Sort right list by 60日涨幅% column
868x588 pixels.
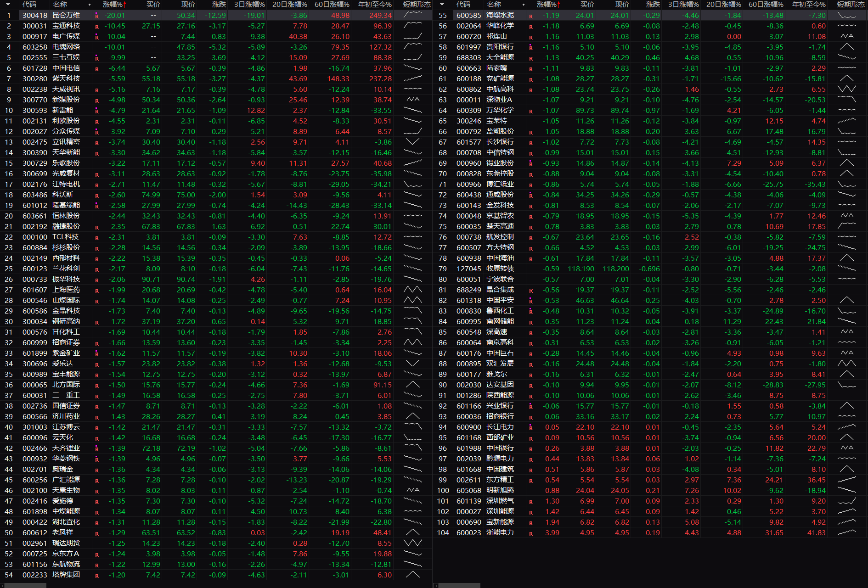point(766,5)
